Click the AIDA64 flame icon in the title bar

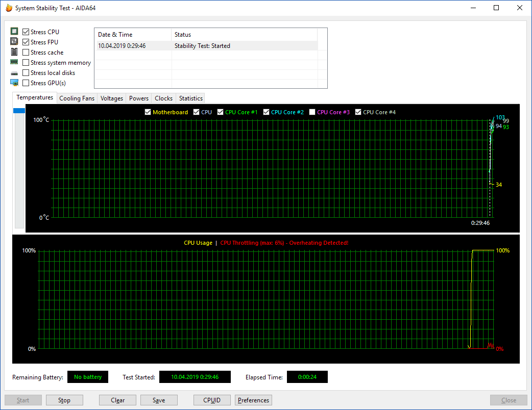click(x=9, y=8)
